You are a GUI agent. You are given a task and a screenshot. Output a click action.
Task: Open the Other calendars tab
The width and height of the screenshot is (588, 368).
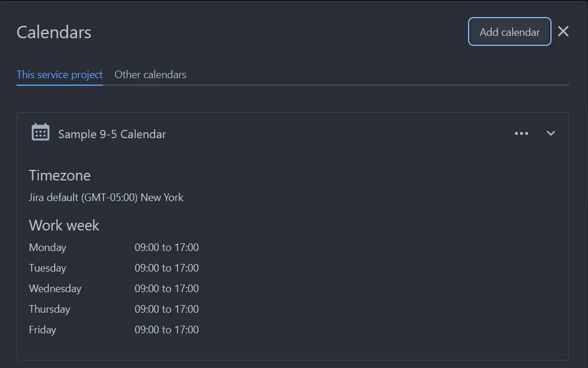[150, 75]
